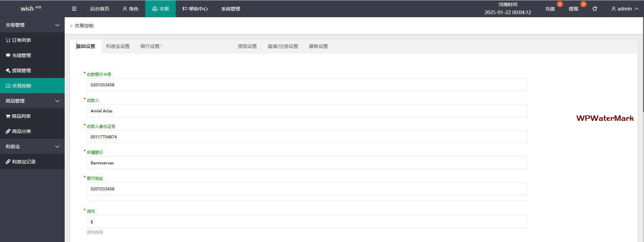
Task: Collapse the 交易管理 sidebar group
Action: tap(32, 25)
